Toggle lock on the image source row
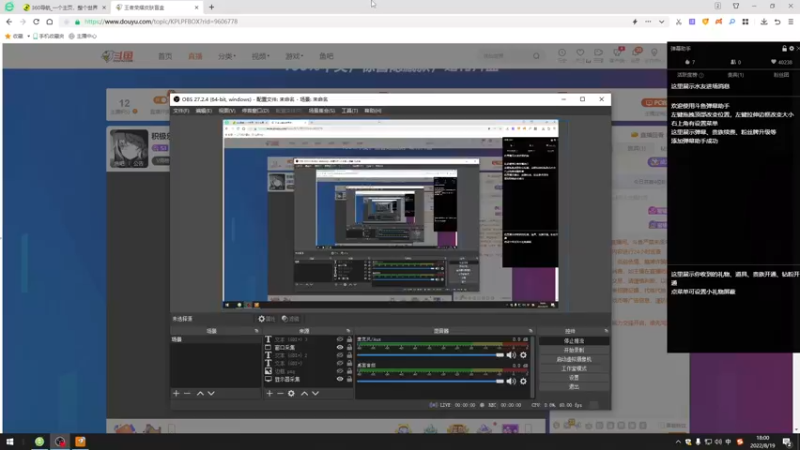Viewport: 800px width, 450px height. 349,371
